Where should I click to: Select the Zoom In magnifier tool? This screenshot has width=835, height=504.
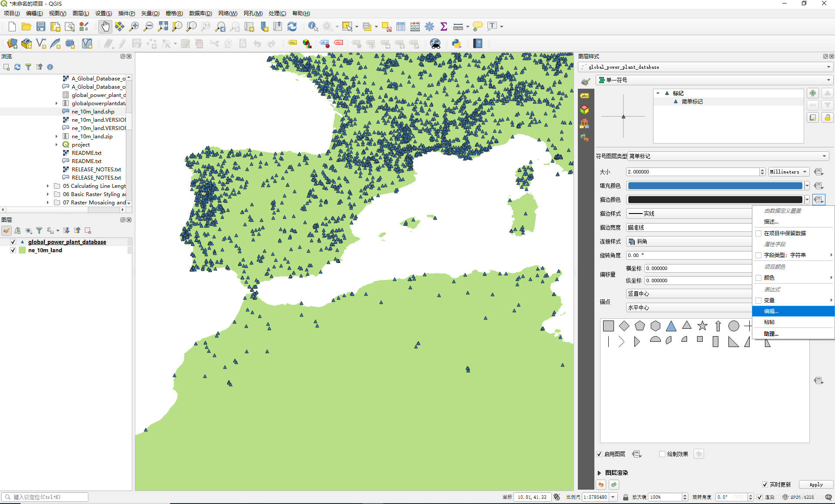pos(134,27)
